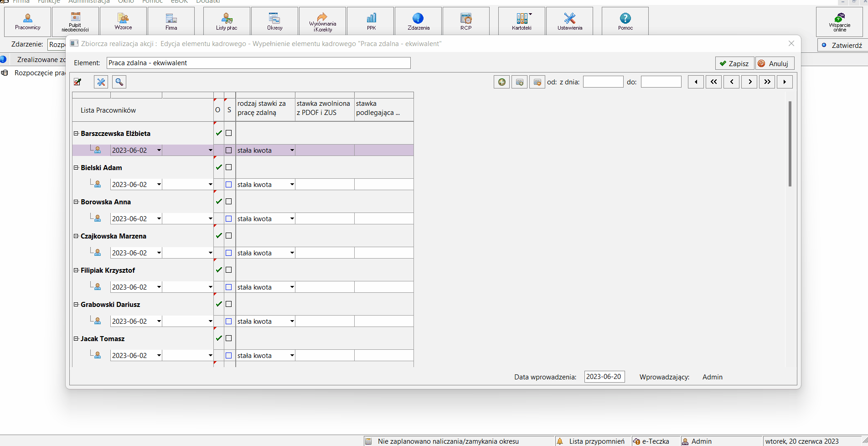The height and width of the screenshot is (446, 868).
Task: Click the Element name input field
Action: [x=258, y=63]
